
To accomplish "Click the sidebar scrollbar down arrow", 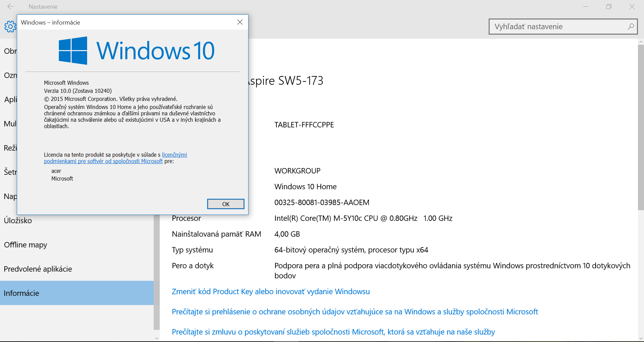I will click(x=157, y=338).
